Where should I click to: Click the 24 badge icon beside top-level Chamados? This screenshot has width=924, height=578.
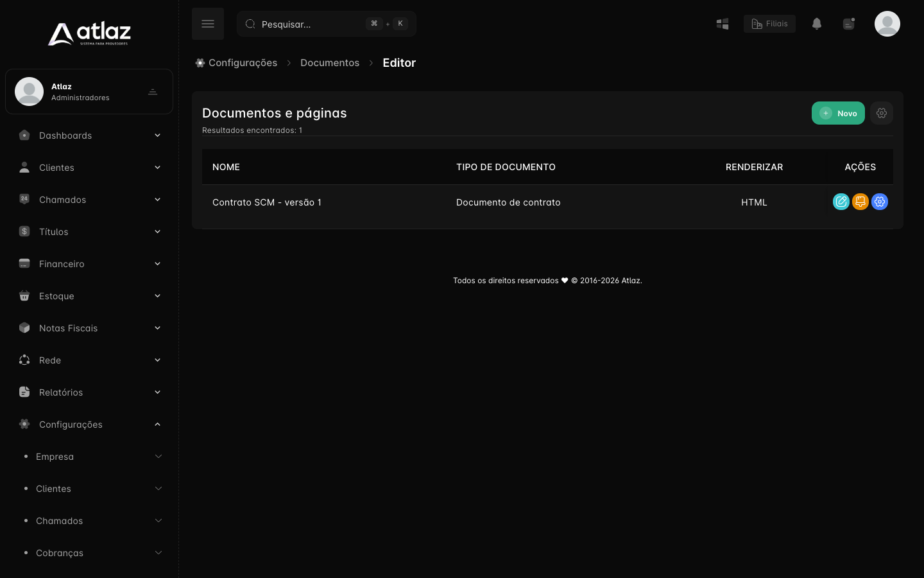point(24,199)
